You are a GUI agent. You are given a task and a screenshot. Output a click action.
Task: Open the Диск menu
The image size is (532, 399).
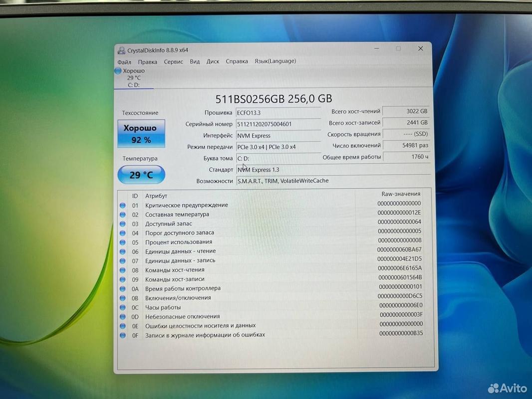click(x=213, y=61)
